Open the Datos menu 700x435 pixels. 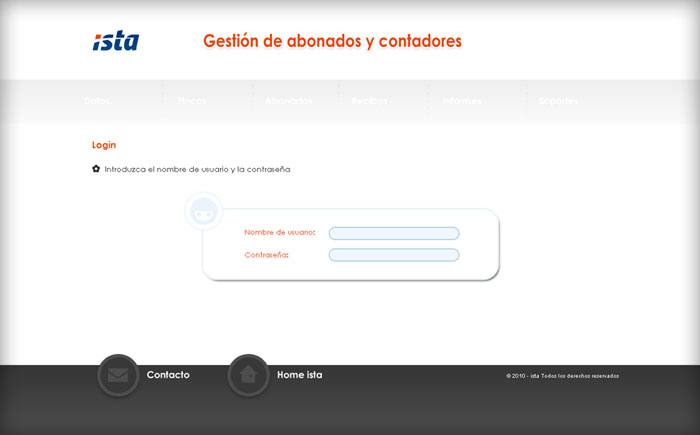tap(97, 101)
